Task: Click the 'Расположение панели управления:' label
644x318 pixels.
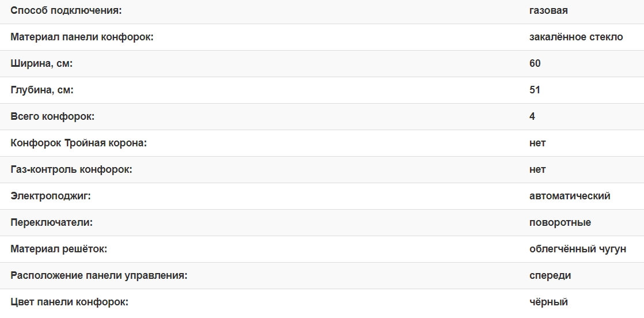Action: [x=99, y=275]
